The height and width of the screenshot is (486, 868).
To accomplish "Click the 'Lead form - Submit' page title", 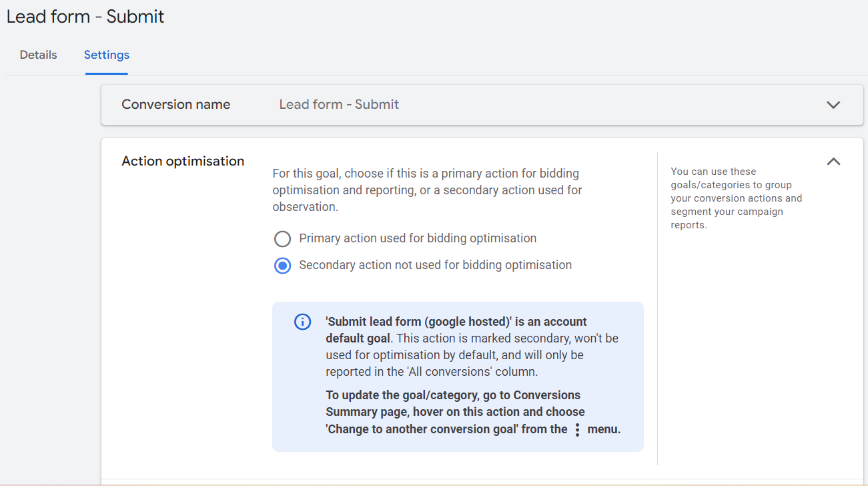I will [85, 17].
